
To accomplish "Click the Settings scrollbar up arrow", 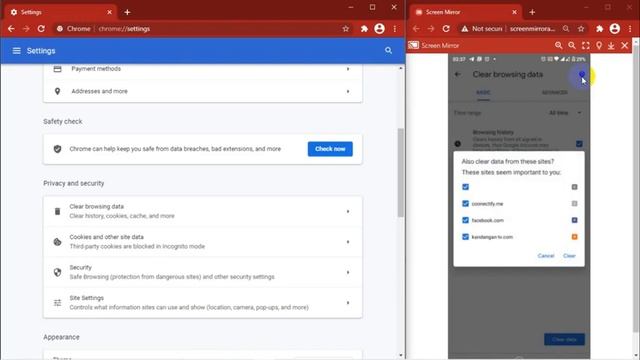I will [x=401, y=68].
